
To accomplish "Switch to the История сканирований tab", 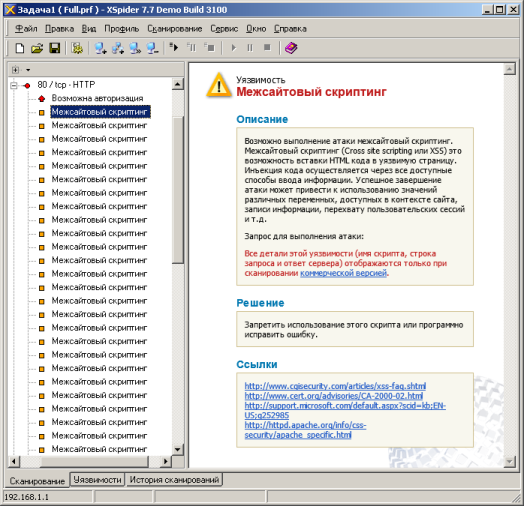I will (174, 480).
